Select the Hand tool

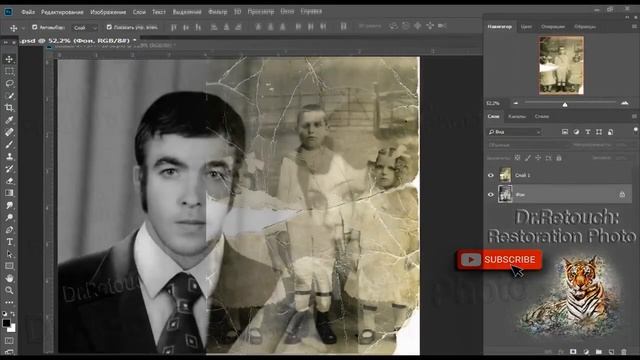[x=9, y=278]
